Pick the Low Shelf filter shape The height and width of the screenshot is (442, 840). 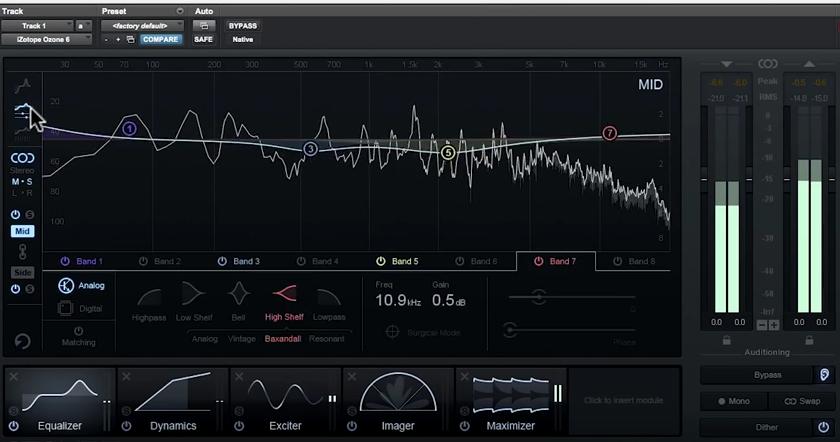tap(192, 297)
